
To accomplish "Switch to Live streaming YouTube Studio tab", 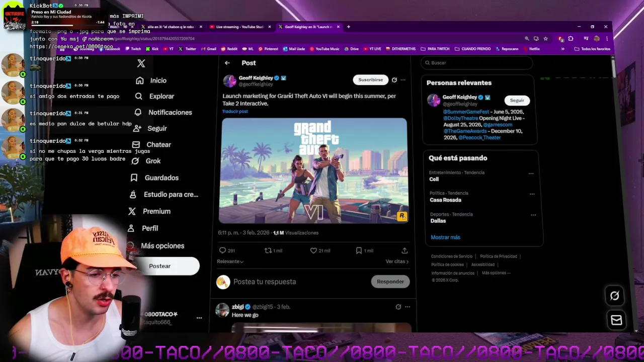I will tap(239, 27).
